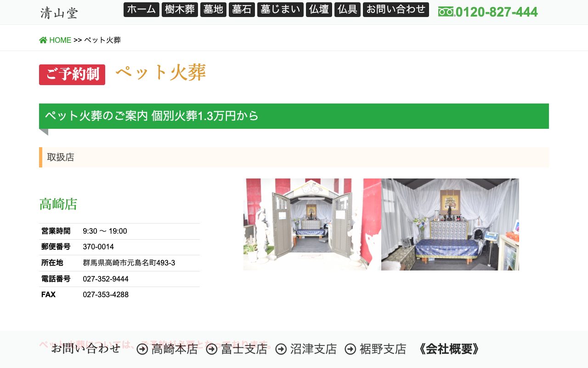Image resolution: width=588 pixels, height=368 pixels.
Task: Open the 仏具 menu item
Action: tap(347, 10)
